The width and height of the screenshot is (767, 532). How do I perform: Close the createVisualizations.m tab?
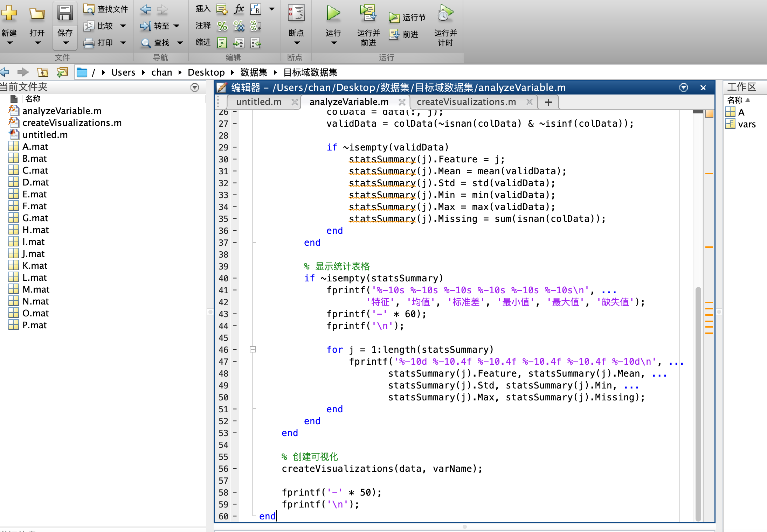[530, 102]
